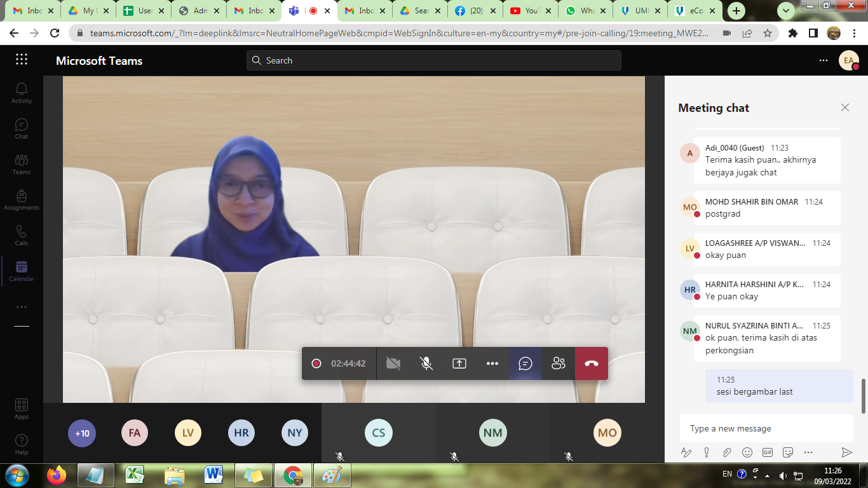Open the Format text options in chat
This screenshot has height=488, width=868.
coord(686,452)
